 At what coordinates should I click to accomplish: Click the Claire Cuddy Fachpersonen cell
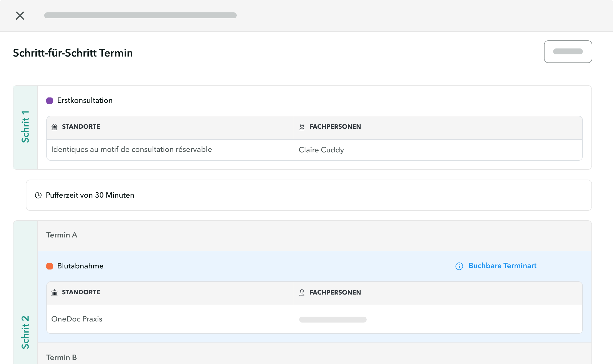321,150
